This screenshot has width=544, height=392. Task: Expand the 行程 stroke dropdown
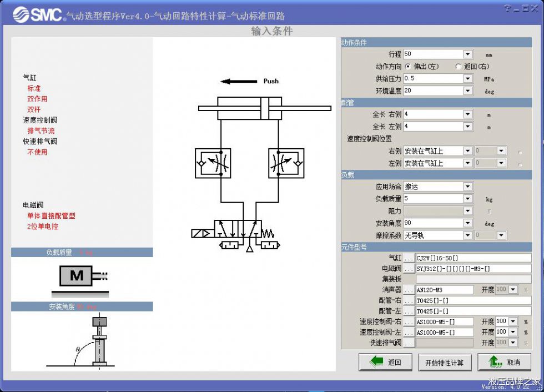tap(468, 54)
